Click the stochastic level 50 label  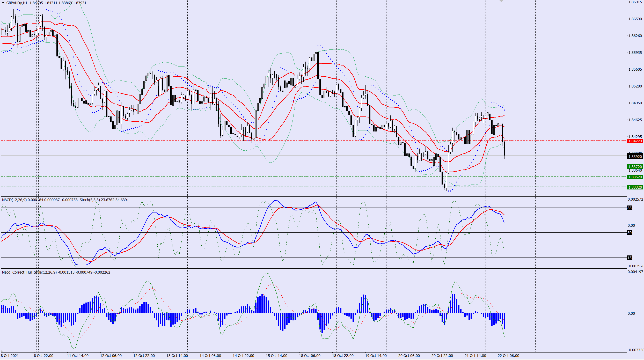pos(630,233)
